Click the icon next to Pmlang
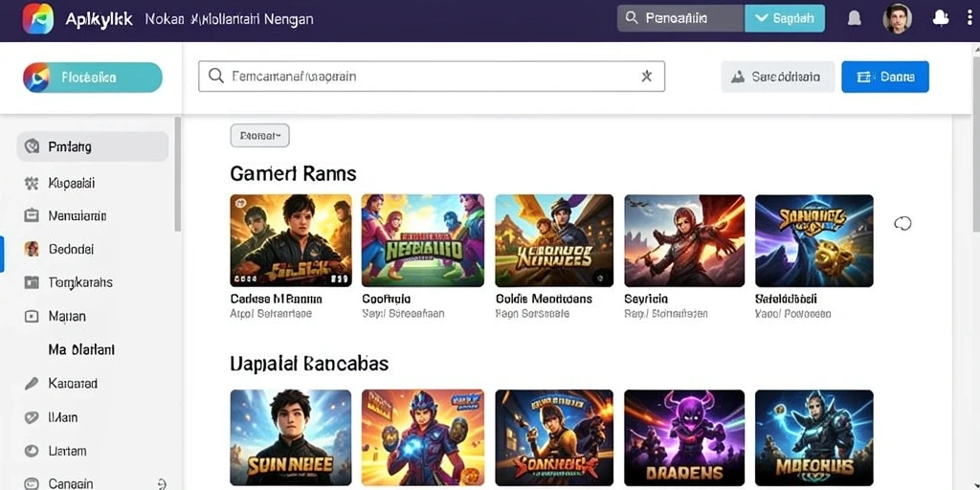This screenshot has width=980, height=490. [x=32, y=146]
